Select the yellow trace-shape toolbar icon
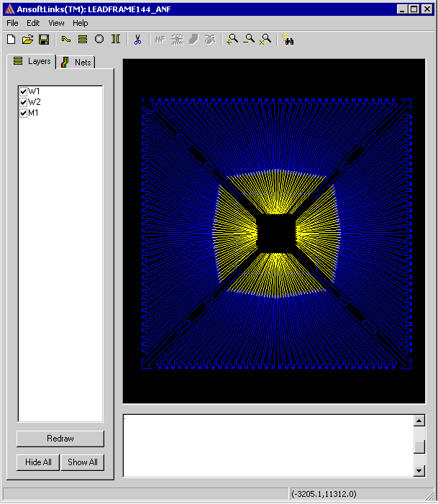 pyautogui.click(x=66, y=40)
